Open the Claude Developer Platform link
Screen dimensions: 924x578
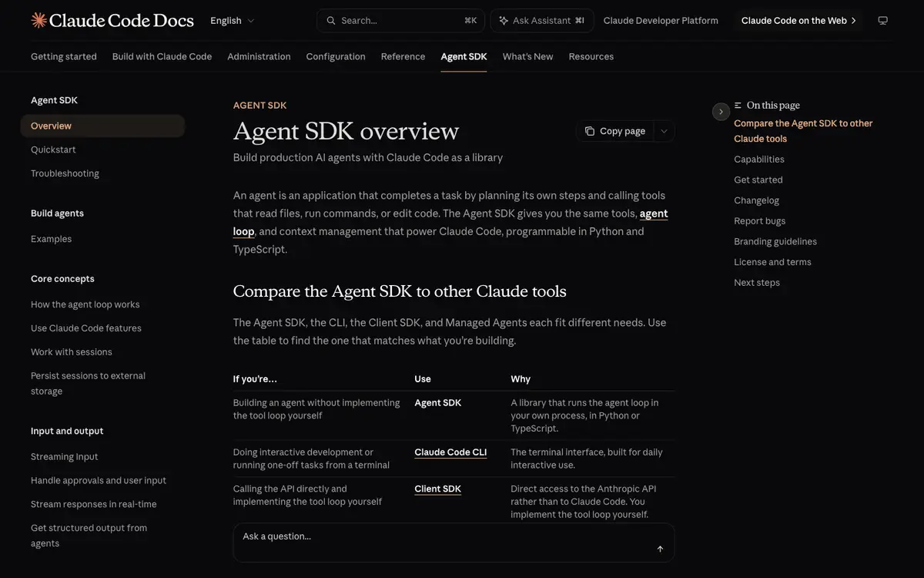pyautogui.click(x=661, y=21)
